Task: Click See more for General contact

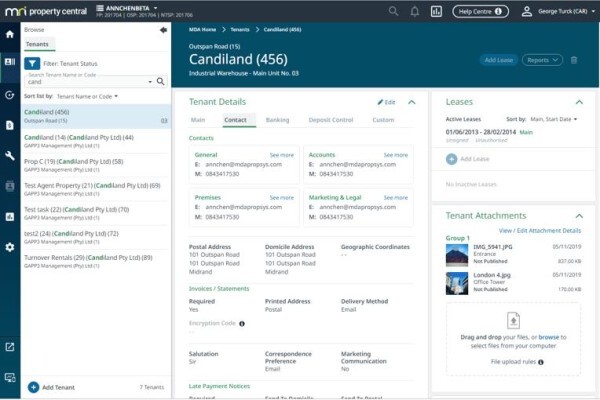Action: click(282, 155)
